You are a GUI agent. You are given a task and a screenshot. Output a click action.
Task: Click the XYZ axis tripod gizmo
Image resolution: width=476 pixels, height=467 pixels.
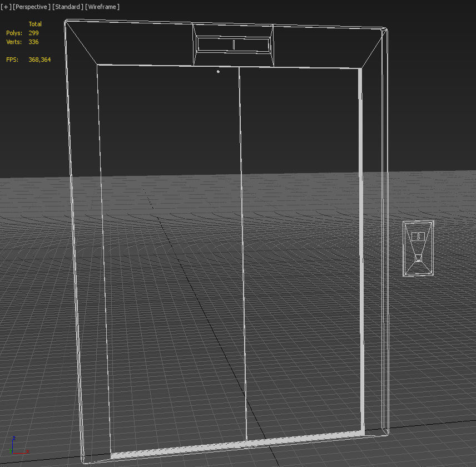point(19,445)
